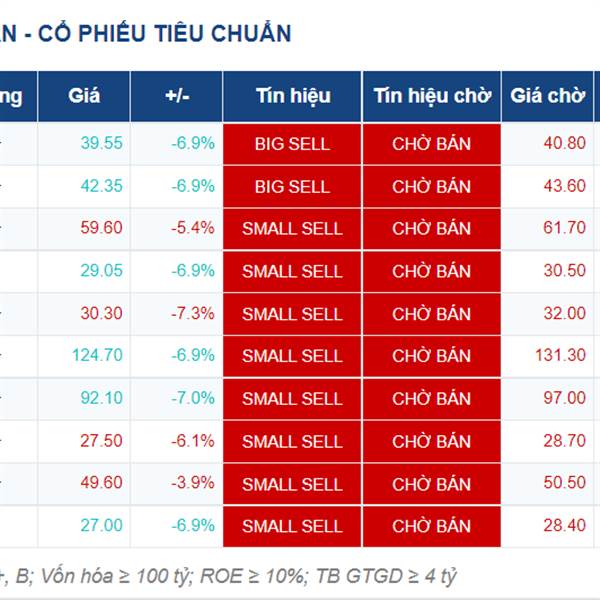Image resolution: width=600 pixels, height=600 pixels.
Task: Select SMALL SELL signal in the 124.70 row
Action: [292, 356]
